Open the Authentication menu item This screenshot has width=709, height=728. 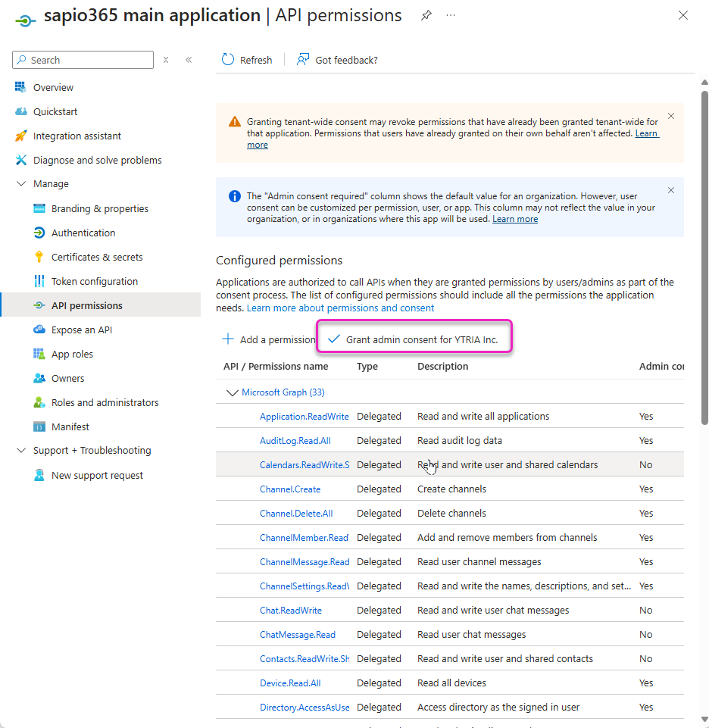point(83,233)
